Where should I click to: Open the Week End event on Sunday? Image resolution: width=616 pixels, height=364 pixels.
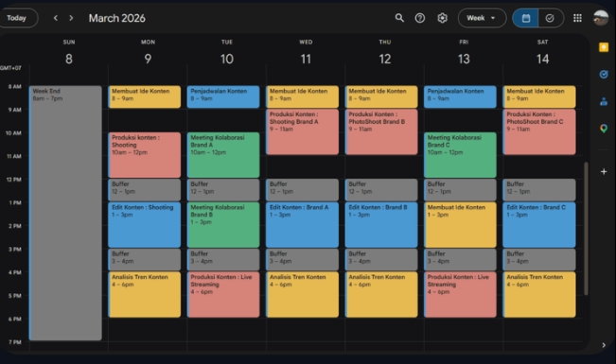(65, 213)
